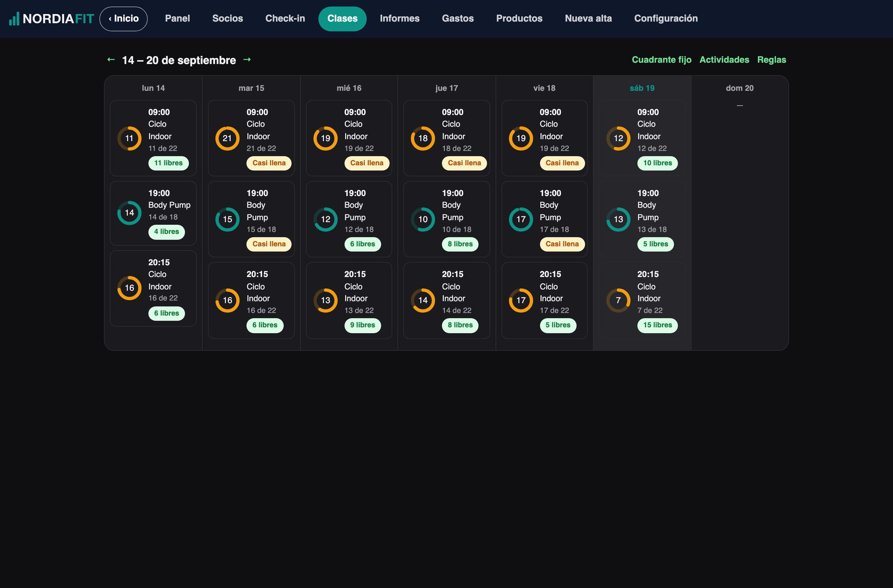Click Thursday 09:00 ring showing 18

pos(423,139)
